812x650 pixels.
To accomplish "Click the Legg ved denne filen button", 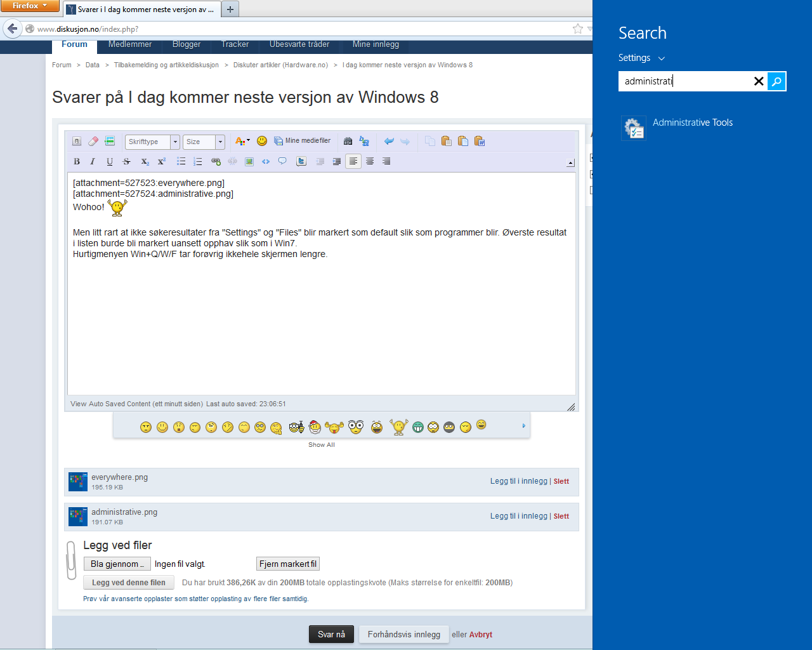I will click(129, 583).
